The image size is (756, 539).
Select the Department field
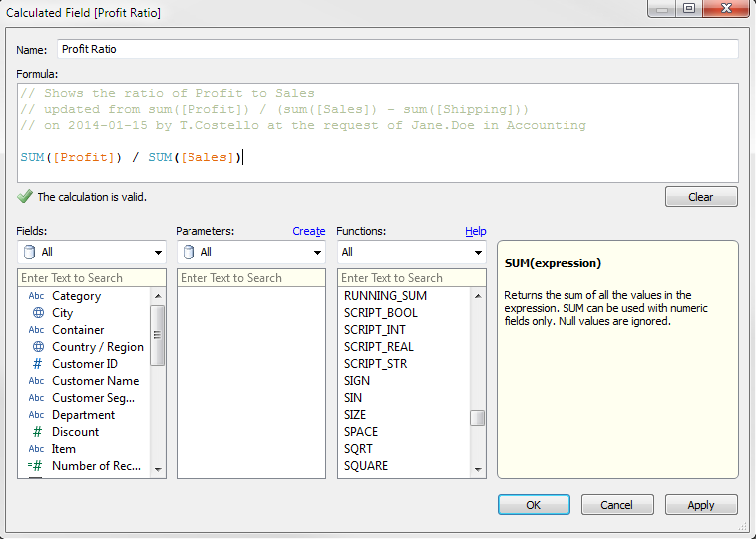83,415
